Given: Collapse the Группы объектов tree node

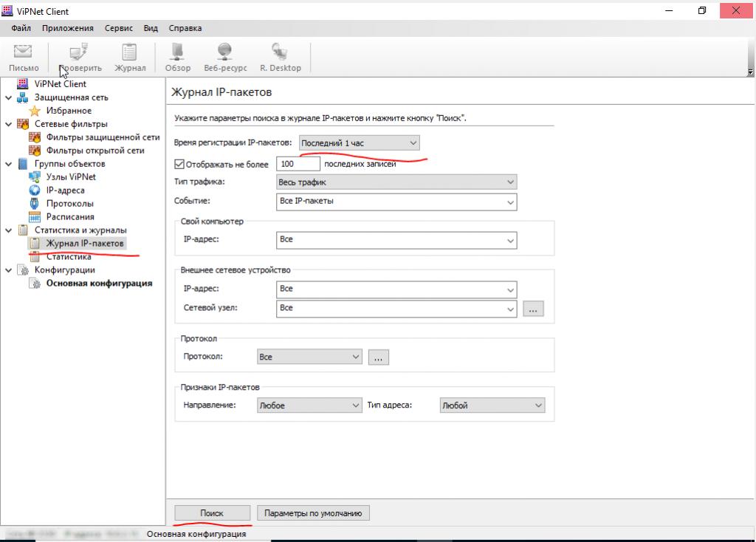Looking at the screenshot, I should click(8, 164).
